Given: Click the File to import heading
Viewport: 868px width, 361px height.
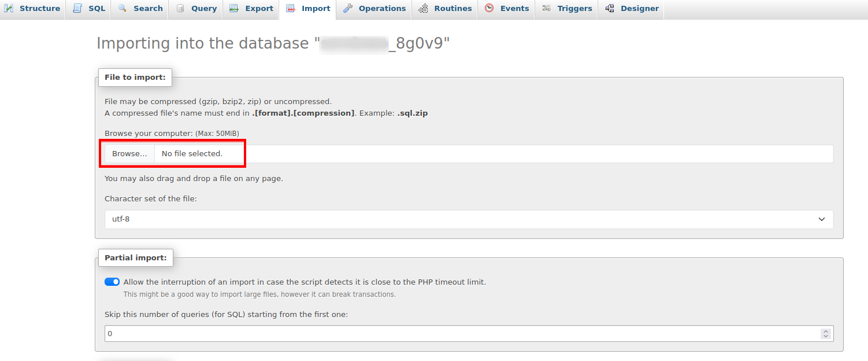Looking at the screenshot, I should [135, 77].
